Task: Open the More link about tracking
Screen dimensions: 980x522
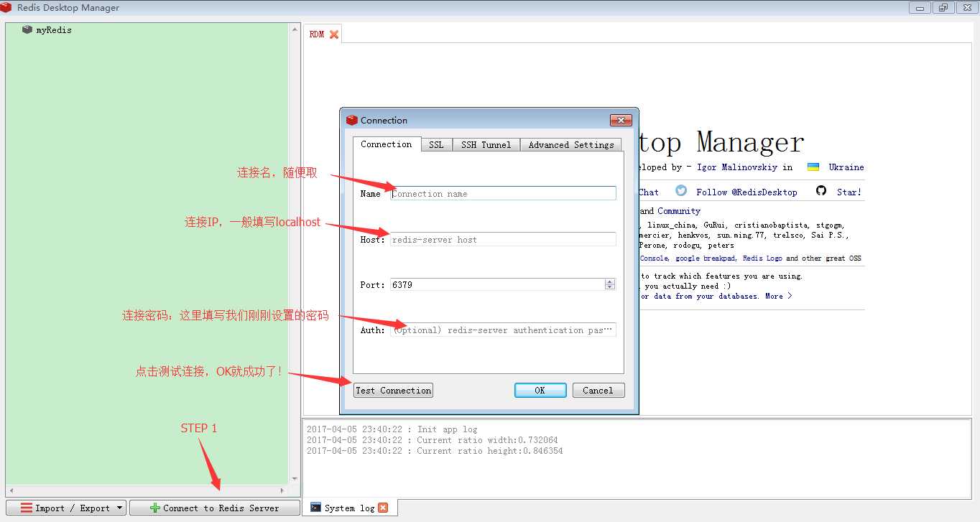Action: [779, 296]
